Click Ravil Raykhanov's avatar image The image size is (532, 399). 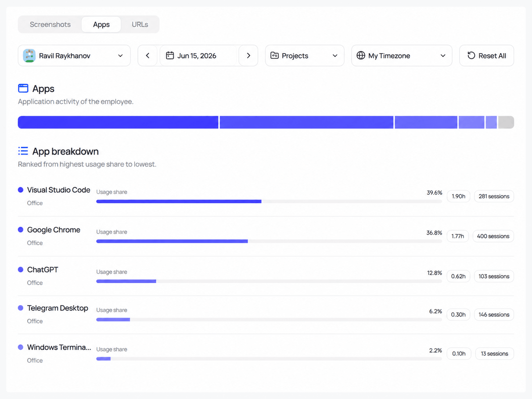coord(29,55)
